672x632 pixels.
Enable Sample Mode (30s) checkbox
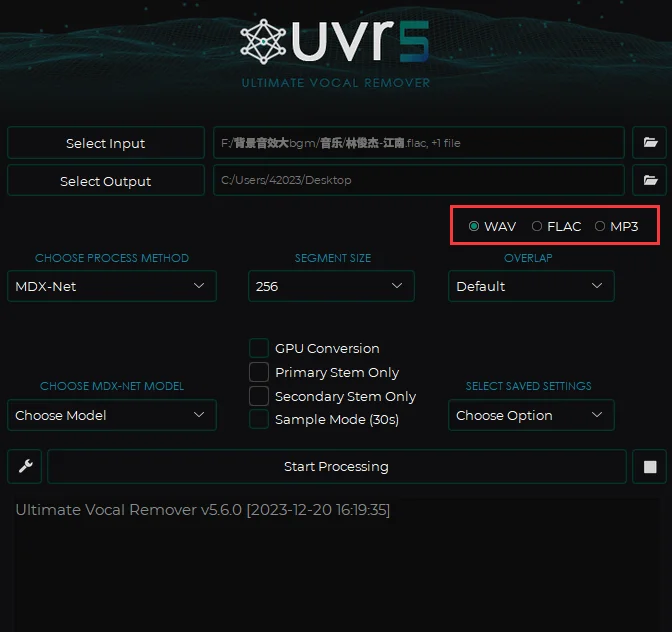[x=259, y=419]
